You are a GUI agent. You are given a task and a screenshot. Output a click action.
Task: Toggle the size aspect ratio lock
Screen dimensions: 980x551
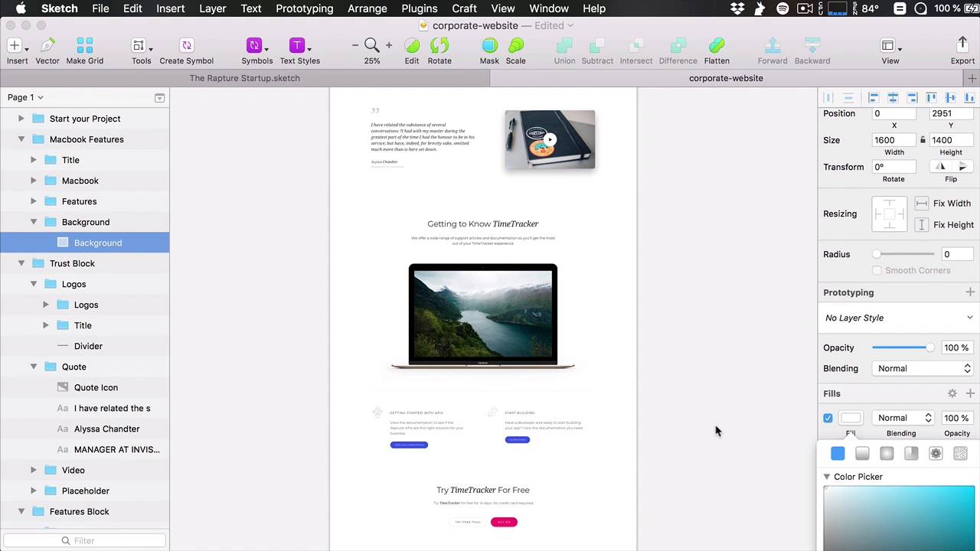click(x=923, y=140)
